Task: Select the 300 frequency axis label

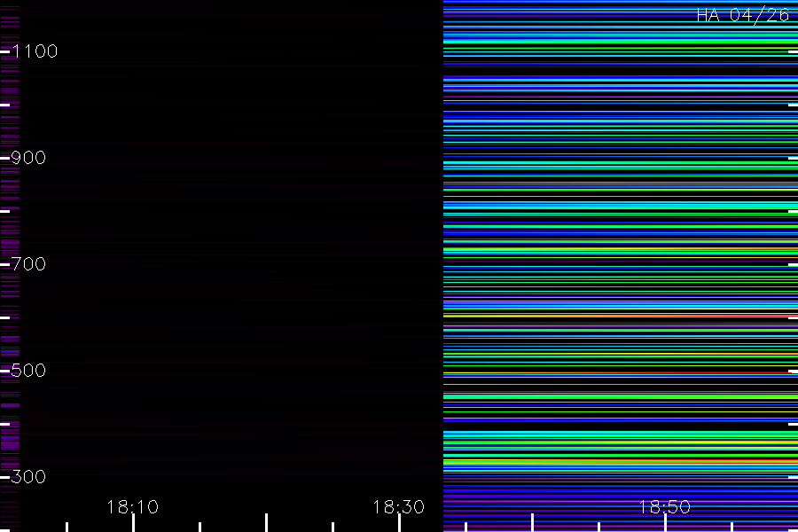Action: [x=28, y=476]
